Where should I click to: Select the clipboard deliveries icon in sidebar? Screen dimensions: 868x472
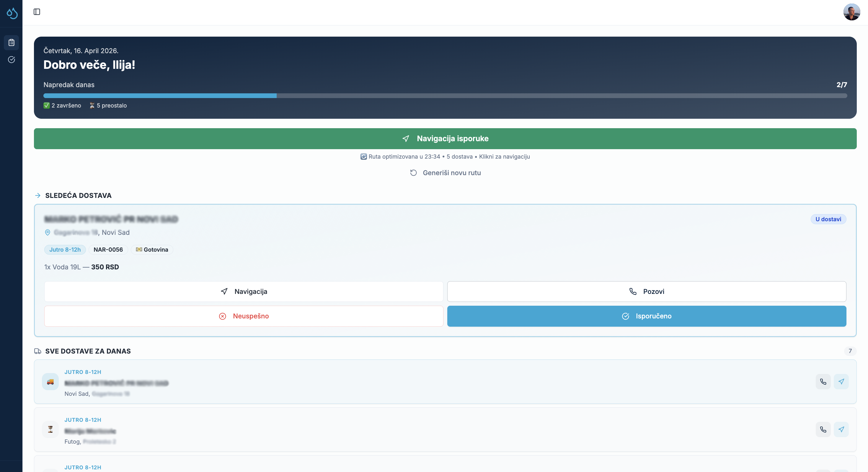pyautogui.click(x=11, y=42)
